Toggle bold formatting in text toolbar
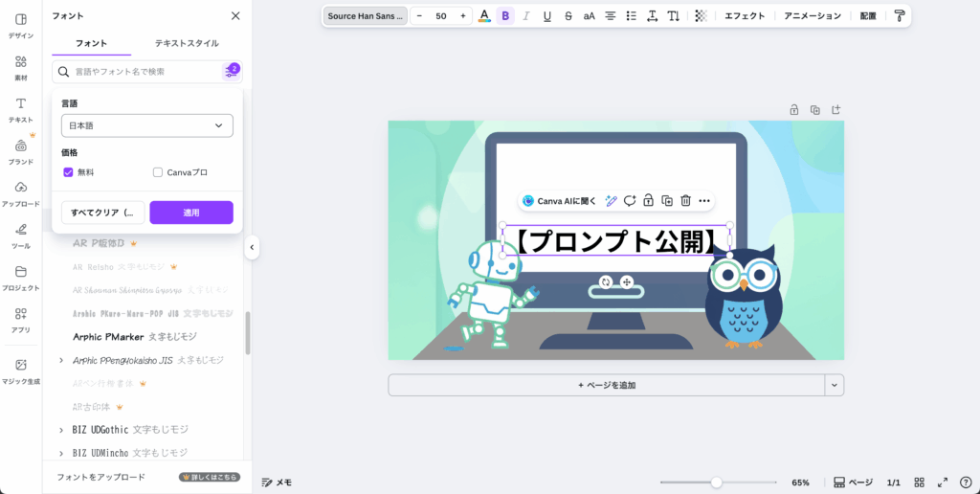 (505, 15)
